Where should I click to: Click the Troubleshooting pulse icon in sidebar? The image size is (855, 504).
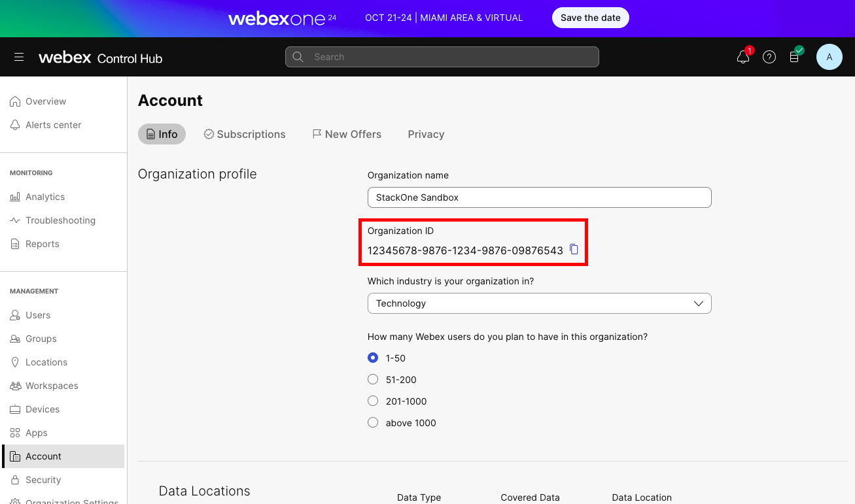pyautogui.click(x=15, y=220)
